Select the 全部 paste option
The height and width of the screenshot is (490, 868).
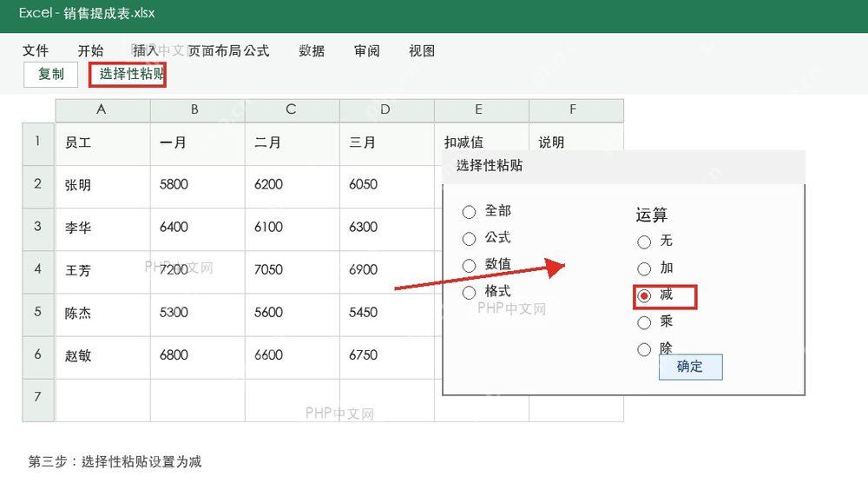(x=487, y=211)
